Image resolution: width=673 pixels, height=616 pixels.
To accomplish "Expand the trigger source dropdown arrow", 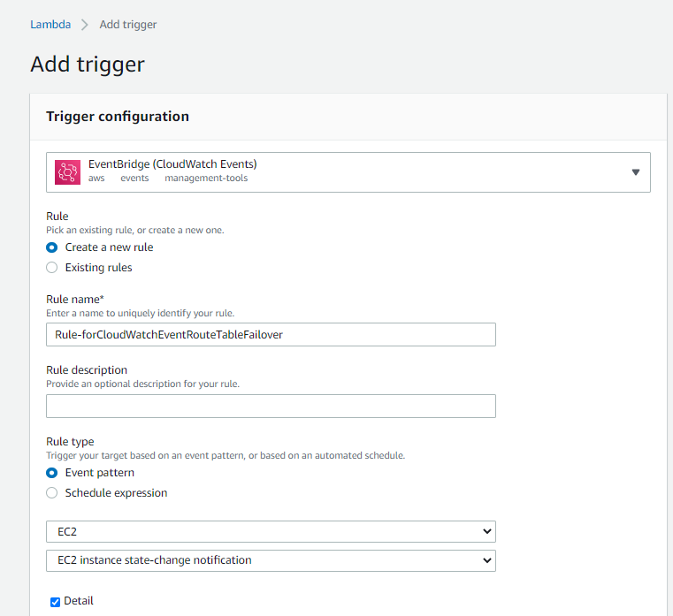I will point(635,172).
